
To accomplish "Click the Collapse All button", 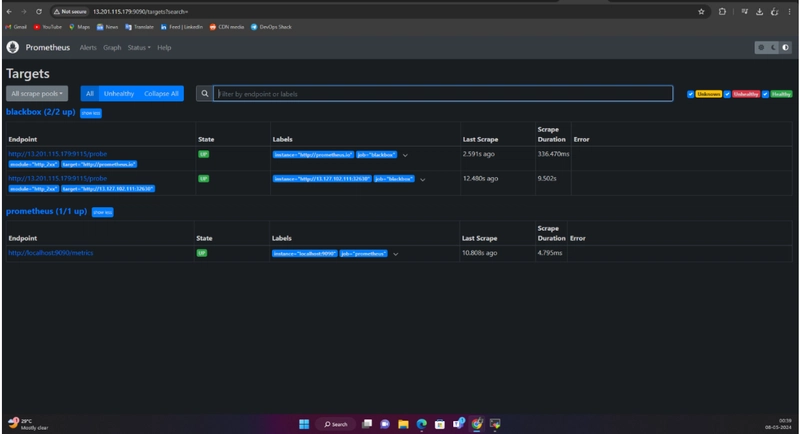I will click(x=161, y=93).
